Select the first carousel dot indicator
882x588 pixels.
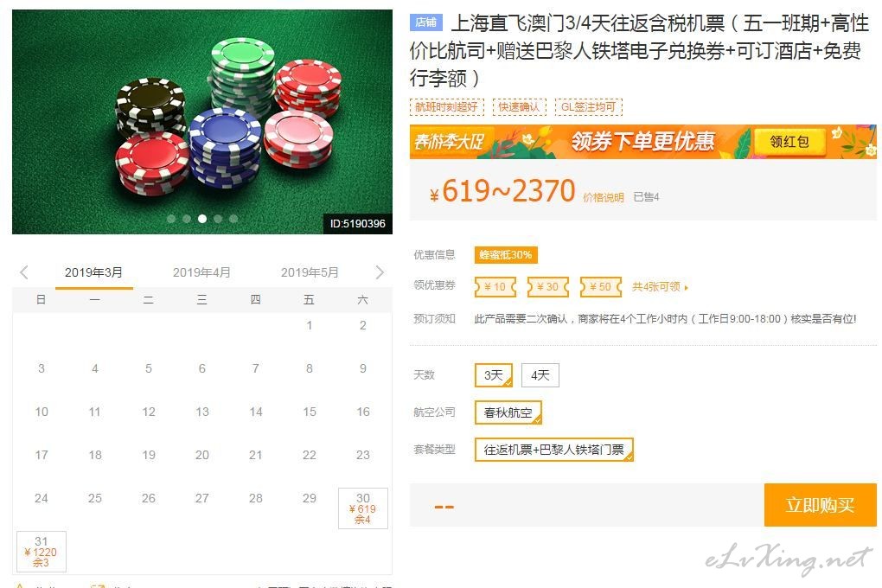[x=171, y=219]
